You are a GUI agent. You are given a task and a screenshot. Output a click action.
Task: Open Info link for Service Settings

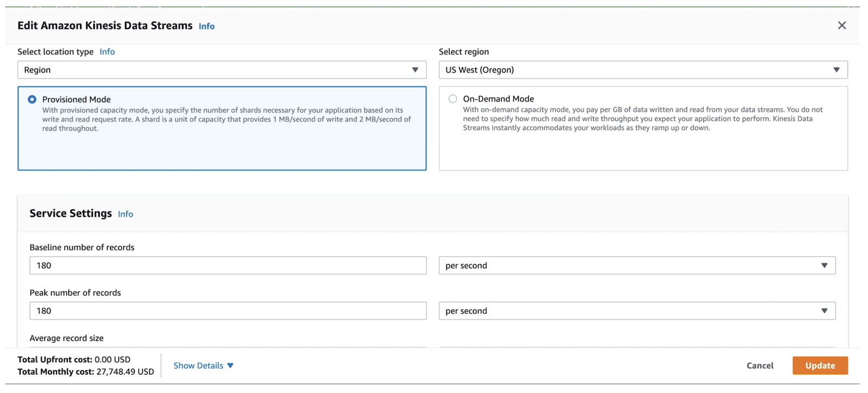[x=125, y=214]
